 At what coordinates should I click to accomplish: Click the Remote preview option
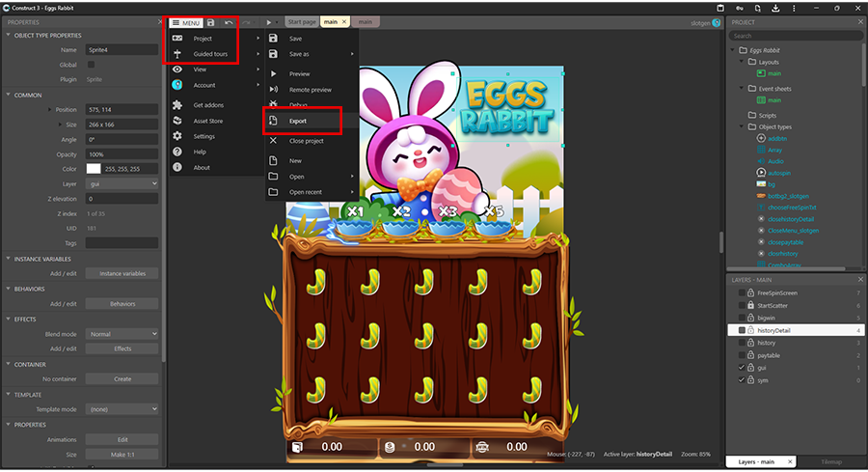click(x=310, y=90)
